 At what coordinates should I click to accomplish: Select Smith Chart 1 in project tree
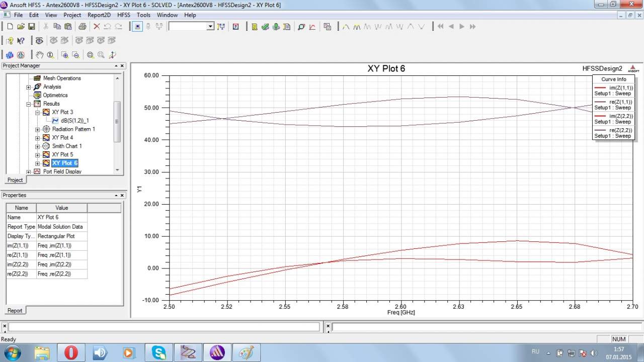(66, 146)
